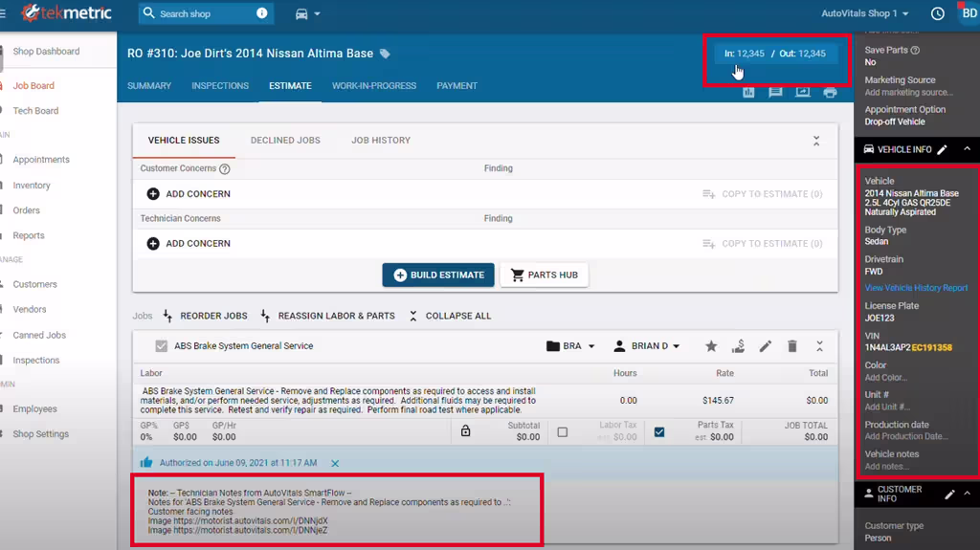Open the clock time-tracking icon
This screenshot has height=550, width=980.
(x=938, y=13)
